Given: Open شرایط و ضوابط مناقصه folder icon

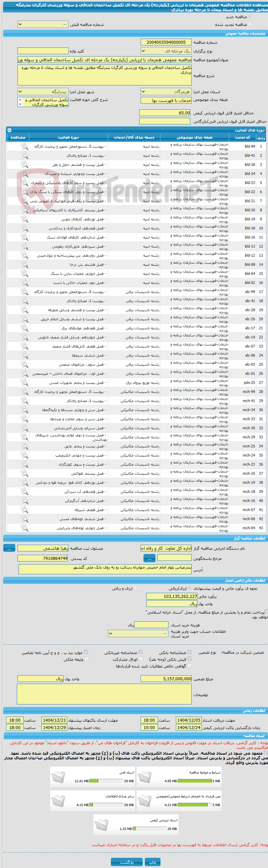Looking at the screenshot, I should pyautogui.click(x=144, y=777).
